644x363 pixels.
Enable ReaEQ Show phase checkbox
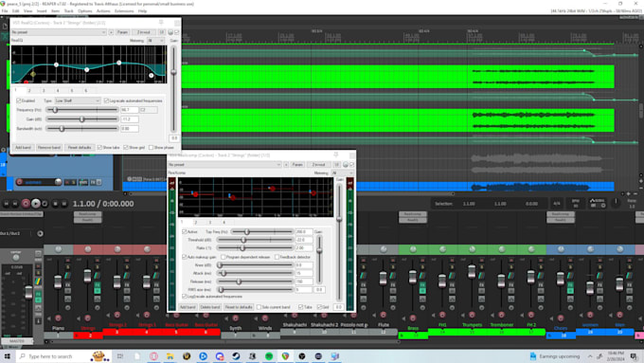[152, 147]
